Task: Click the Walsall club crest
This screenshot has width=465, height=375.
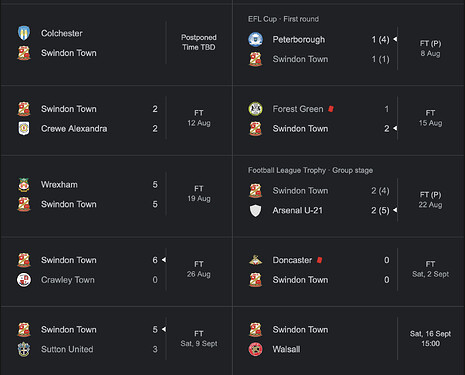Action: 255,349
